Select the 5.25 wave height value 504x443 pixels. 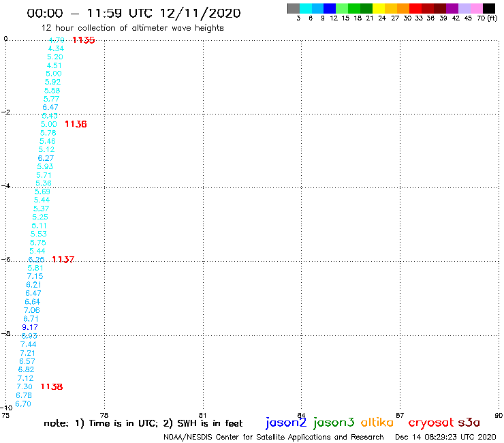coord(40,217)
